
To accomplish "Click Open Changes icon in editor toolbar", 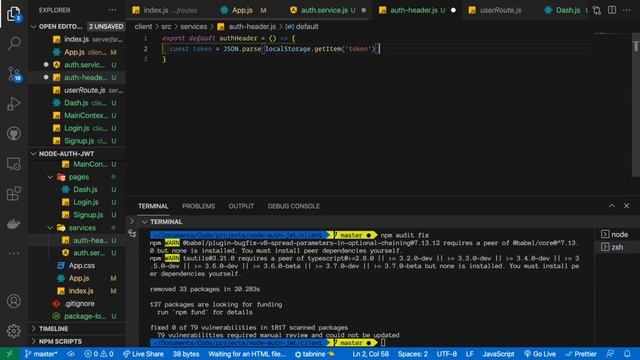I will click(597, 10).
